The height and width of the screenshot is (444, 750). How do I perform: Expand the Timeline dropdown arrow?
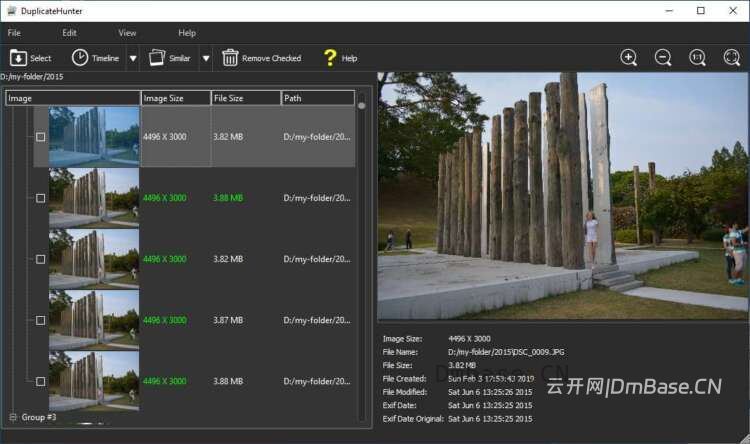tap(133, 58)
